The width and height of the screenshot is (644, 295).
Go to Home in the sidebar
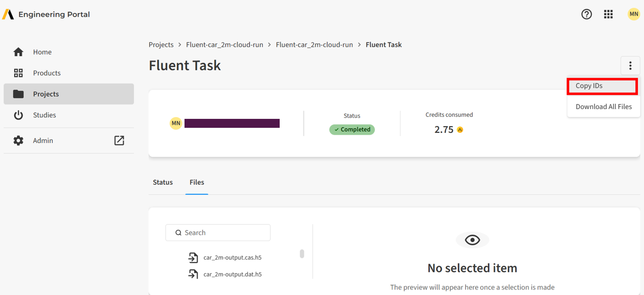(x=69, y=52)
